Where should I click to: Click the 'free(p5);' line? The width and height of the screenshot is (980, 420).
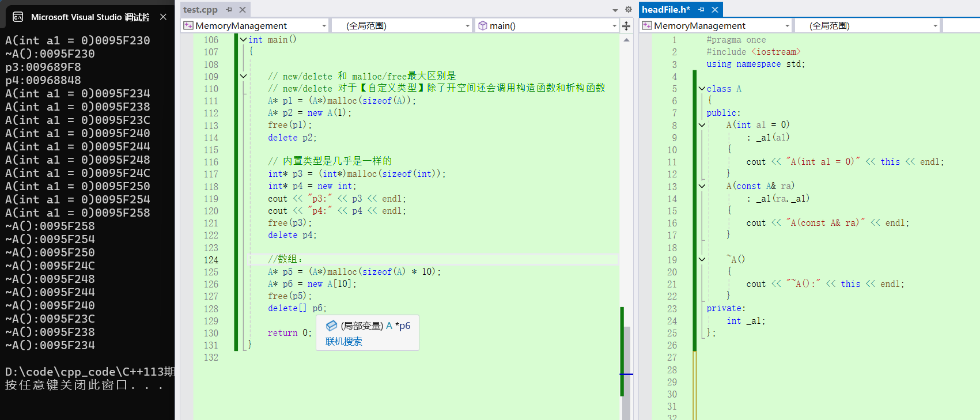click(290, 296)
